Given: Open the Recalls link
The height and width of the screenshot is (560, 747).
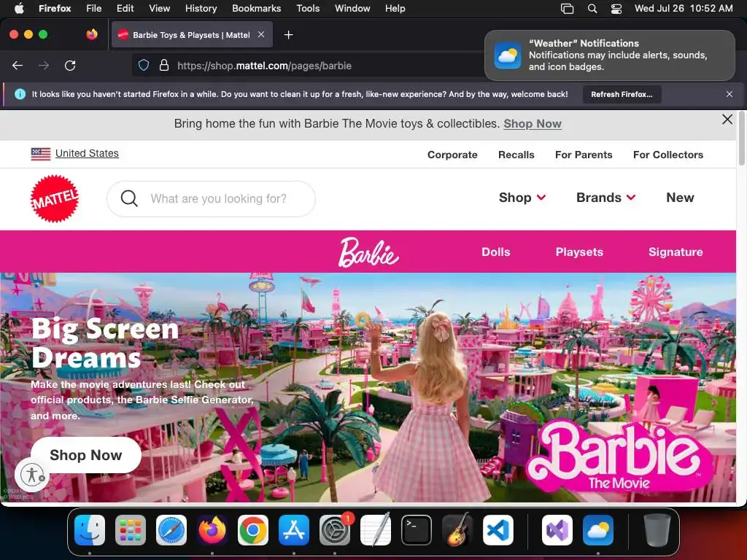Looking at the screenshot, I should 516,155.
